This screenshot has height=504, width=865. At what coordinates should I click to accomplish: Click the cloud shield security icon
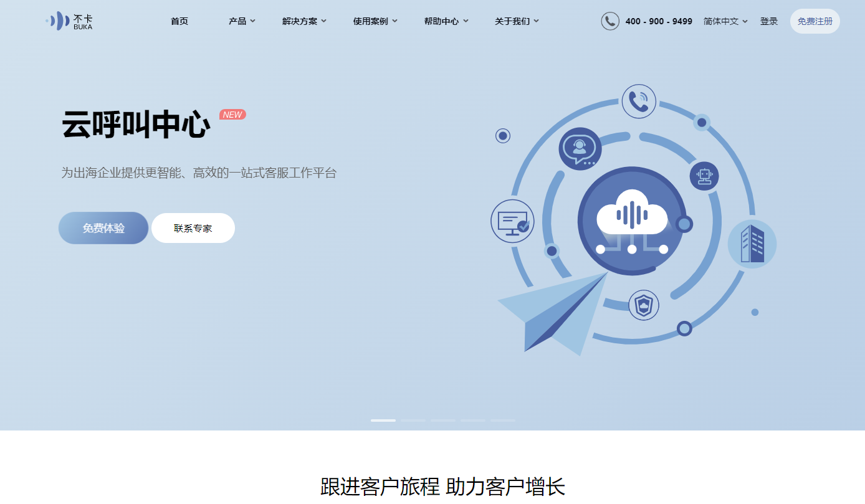pos(643,305)
